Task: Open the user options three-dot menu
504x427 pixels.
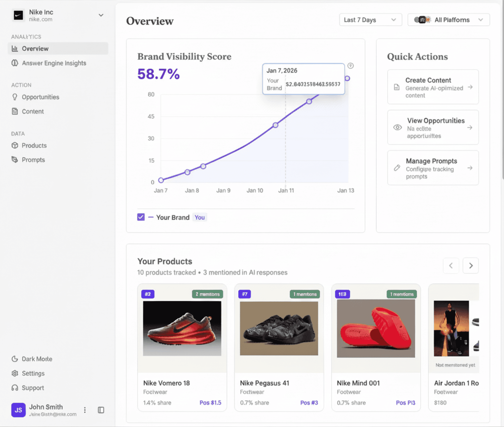Action: [x=85, y=410]
